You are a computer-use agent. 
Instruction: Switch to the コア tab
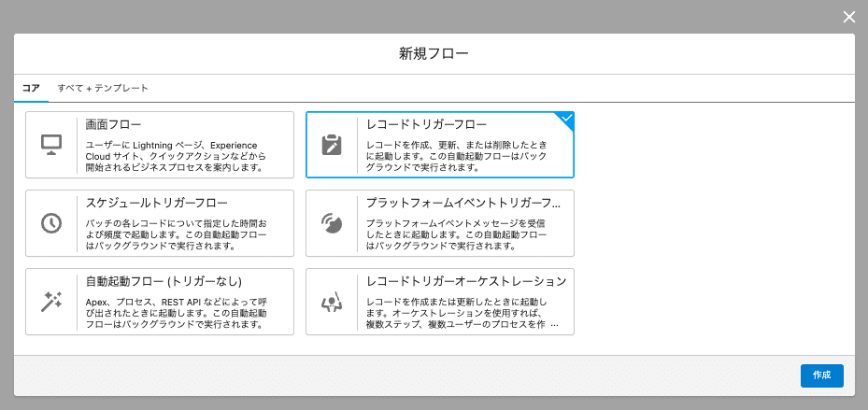coord(31,88)
